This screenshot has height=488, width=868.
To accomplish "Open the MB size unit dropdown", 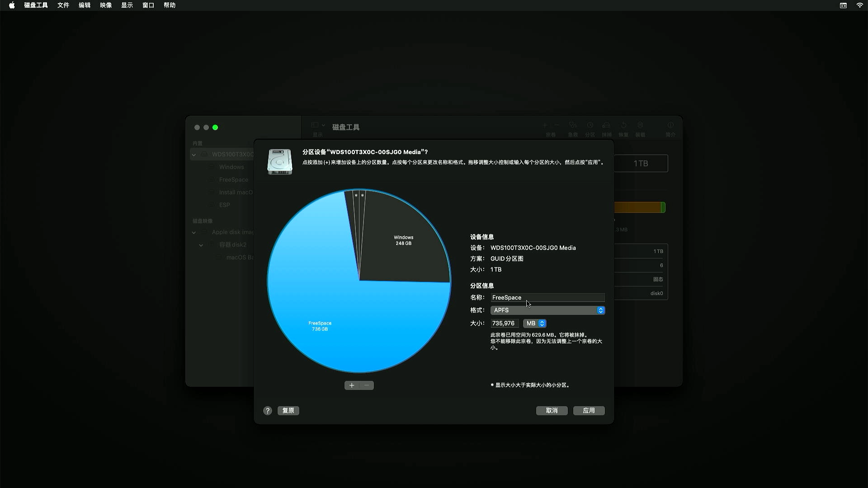I will [535, 324].
